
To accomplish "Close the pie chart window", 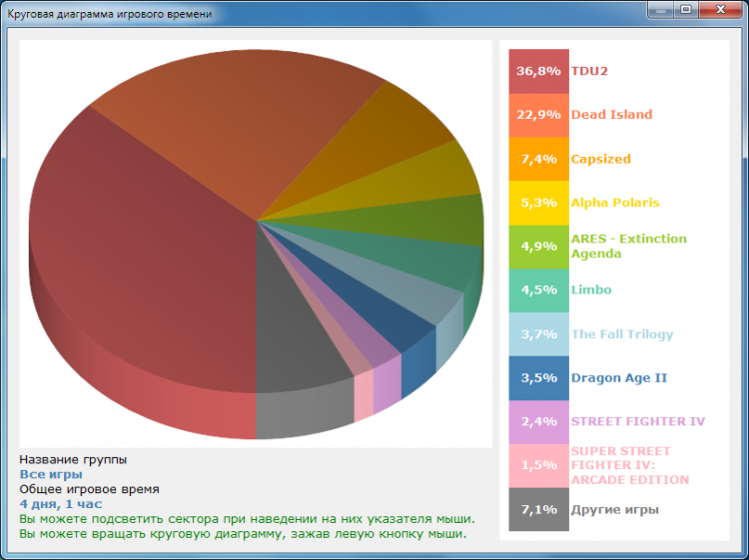I will (720, 10).
